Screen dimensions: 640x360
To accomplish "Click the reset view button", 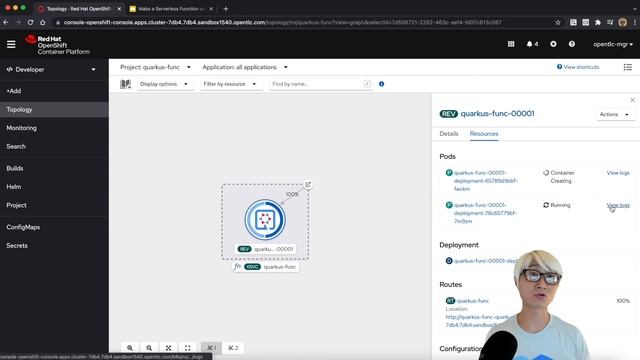I will [x=187, y=348].
